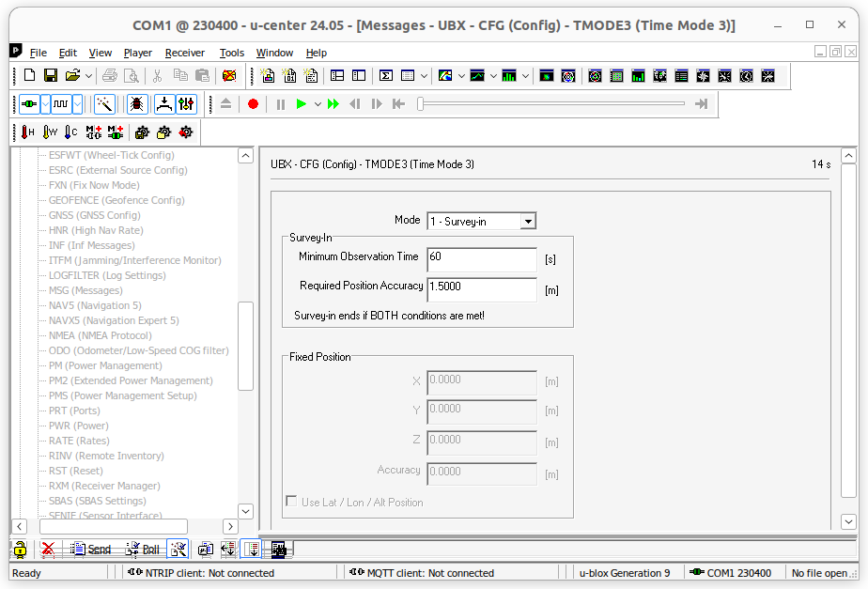Open the clock docking window icon
The image size is (868, 589).
pos(746,76)
